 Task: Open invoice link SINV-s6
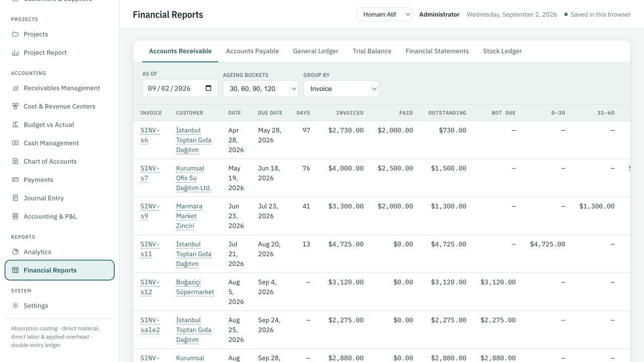(150, 135)
